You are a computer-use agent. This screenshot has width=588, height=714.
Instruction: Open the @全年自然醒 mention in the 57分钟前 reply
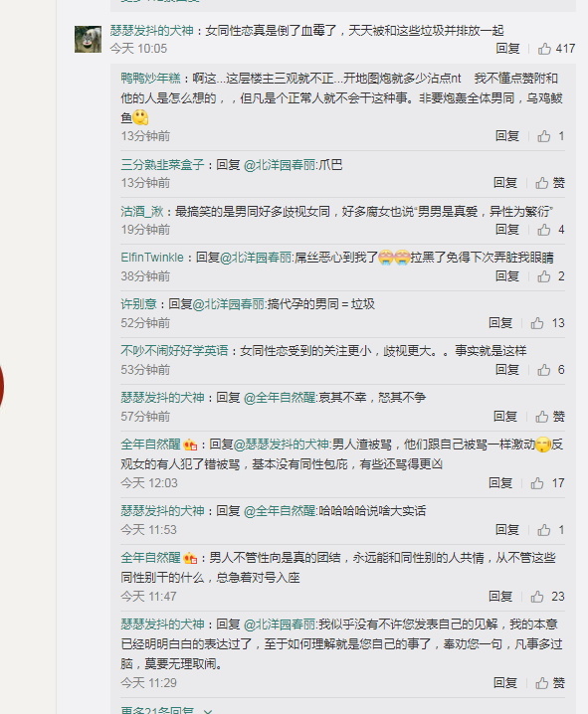click(280, 398)
